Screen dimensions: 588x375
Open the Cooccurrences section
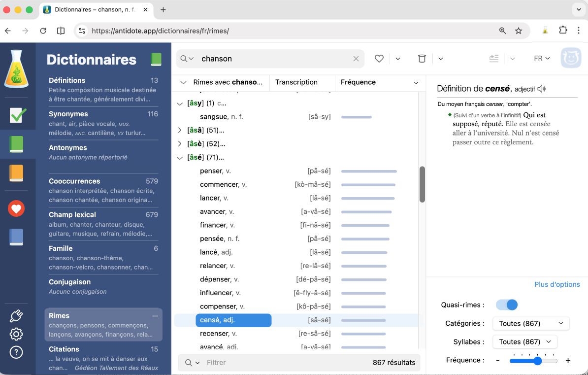pos(74,181)
